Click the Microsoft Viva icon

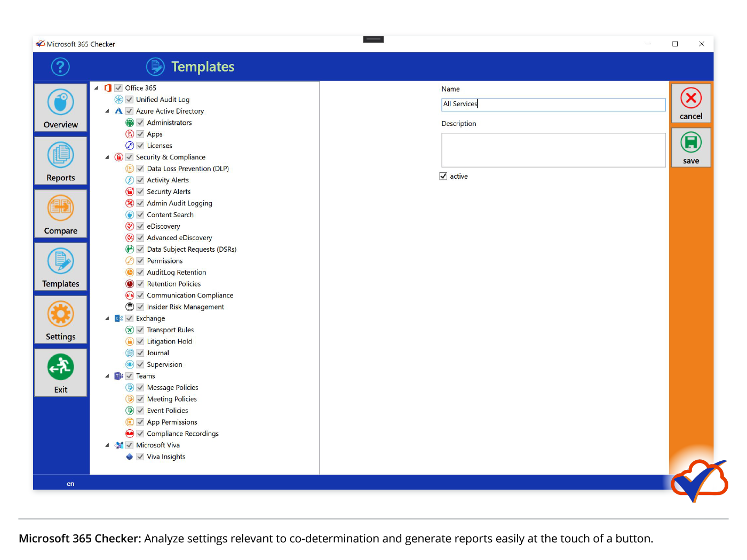click(118, 445)
